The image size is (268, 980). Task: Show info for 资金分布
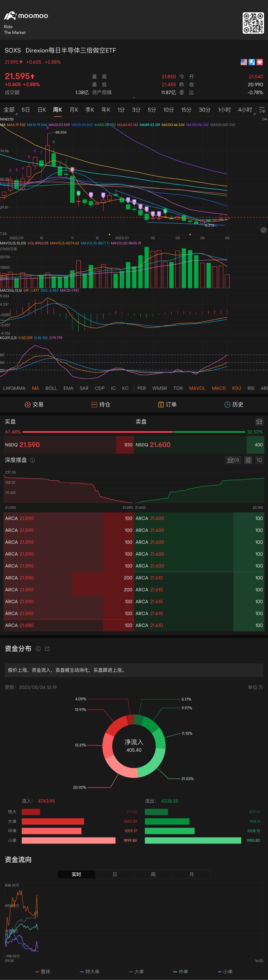(x=38, y=649)
